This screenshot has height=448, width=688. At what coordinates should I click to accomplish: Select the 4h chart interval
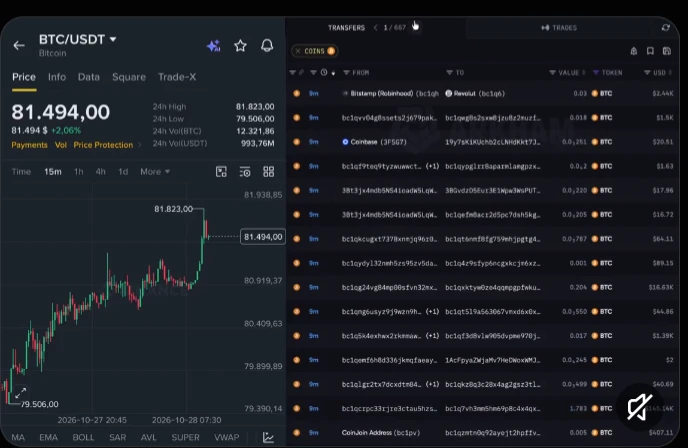tap(100, 172)
